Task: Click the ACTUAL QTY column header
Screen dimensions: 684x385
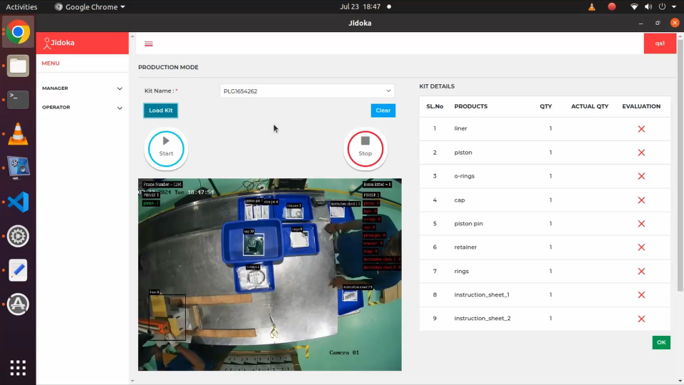Action: 590,106
